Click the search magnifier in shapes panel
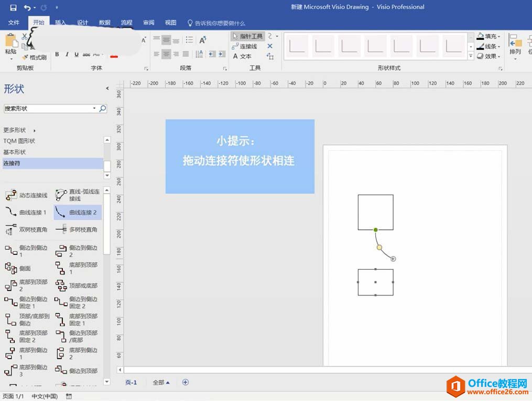 coord(103,108)
